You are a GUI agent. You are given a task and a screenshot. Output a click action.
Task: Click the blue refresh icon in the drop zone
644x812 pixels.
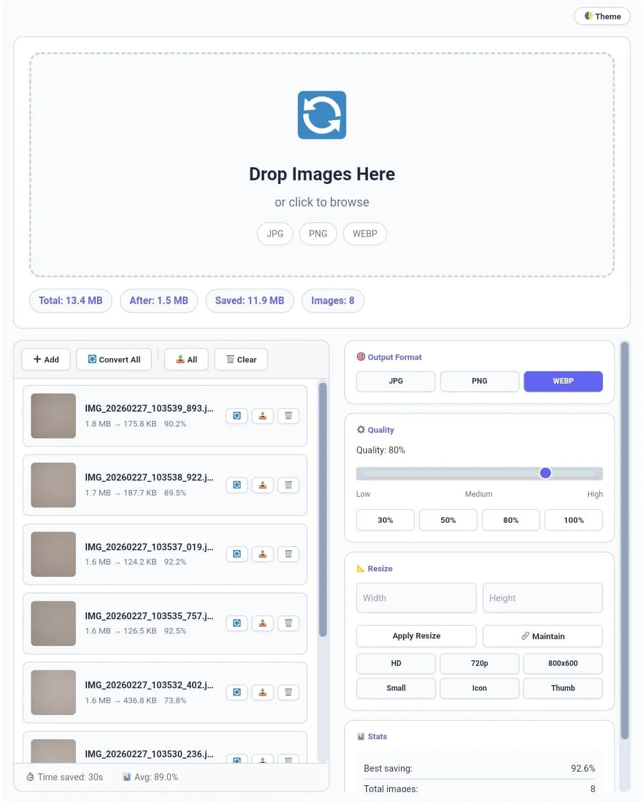(321, 114)
